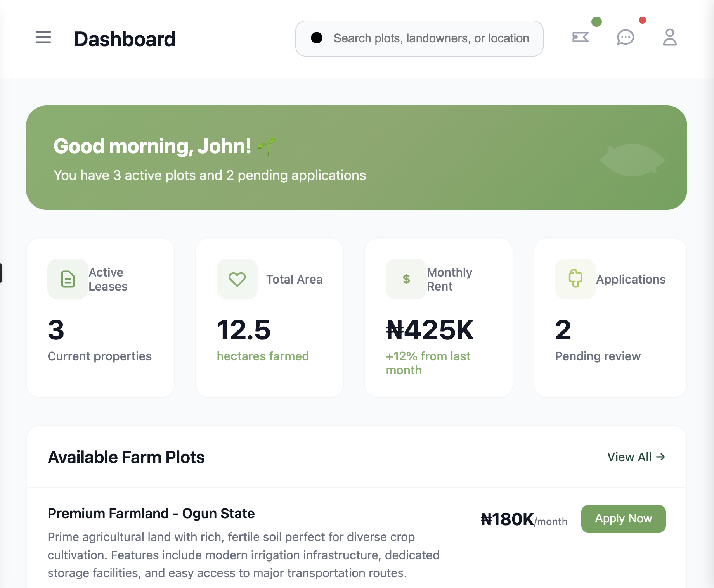Click the Monthly Rent dollar icon

[x=406, y=279]
